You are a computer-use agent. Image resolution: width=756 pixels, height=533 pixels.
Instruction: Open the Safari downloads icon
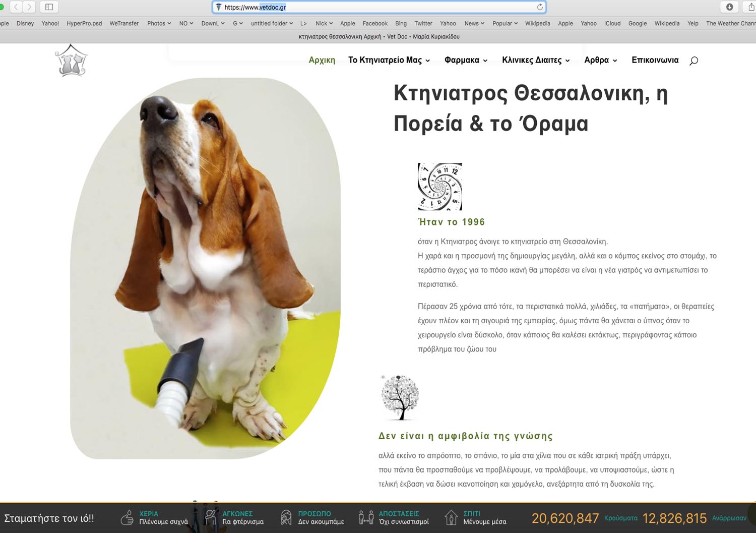729,7
